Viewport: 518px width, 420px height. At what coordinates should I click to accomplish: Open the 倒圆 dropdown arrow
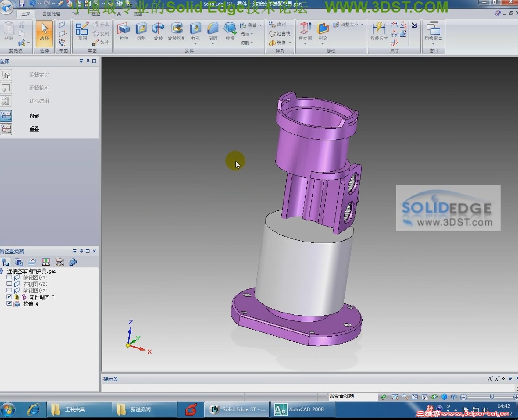(213, 44)
